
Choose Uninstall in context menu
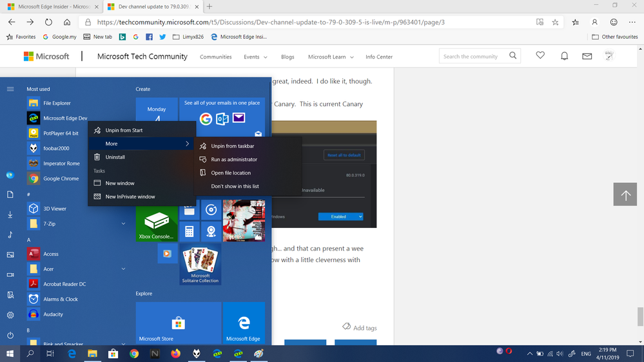tap(142, 157)
